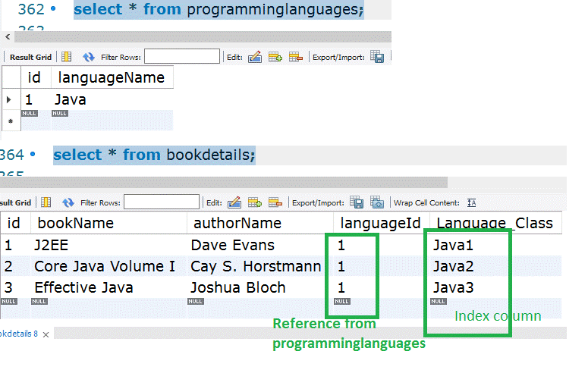Click horizontal scrollbar below programminglanguages query
588x370 pixels.
[203, 36]
